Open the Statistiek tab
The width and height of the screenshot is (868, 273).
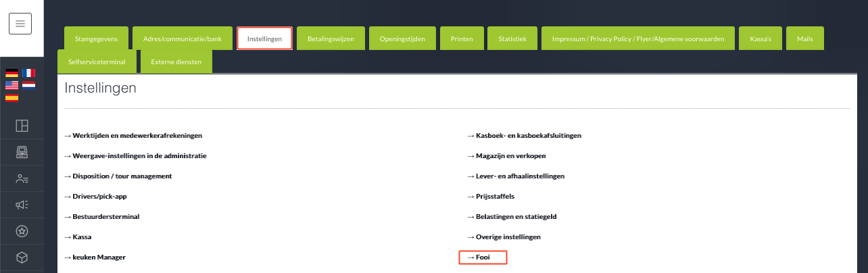tap(512, 39)
